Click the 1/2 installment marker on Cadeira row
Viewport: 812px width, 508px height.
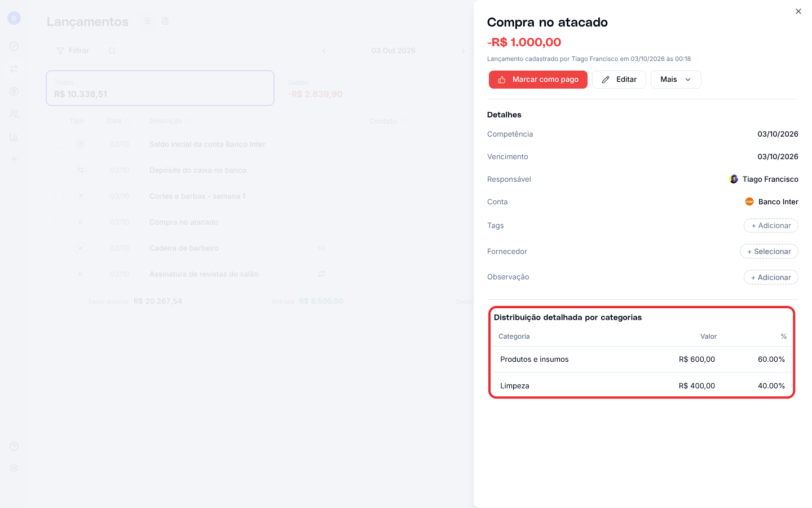coord(321,248)
